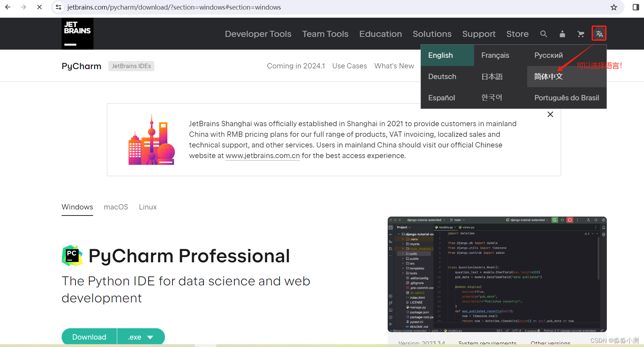Open the site search magnifier
This screenshot has height=347, width=644.
(x=543, y=34)
